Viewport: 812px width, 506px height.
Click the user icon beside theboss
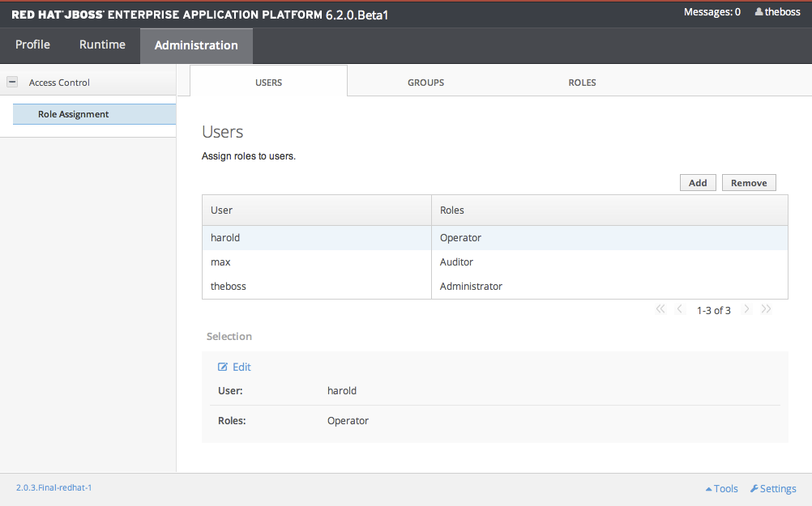(759, 12)
